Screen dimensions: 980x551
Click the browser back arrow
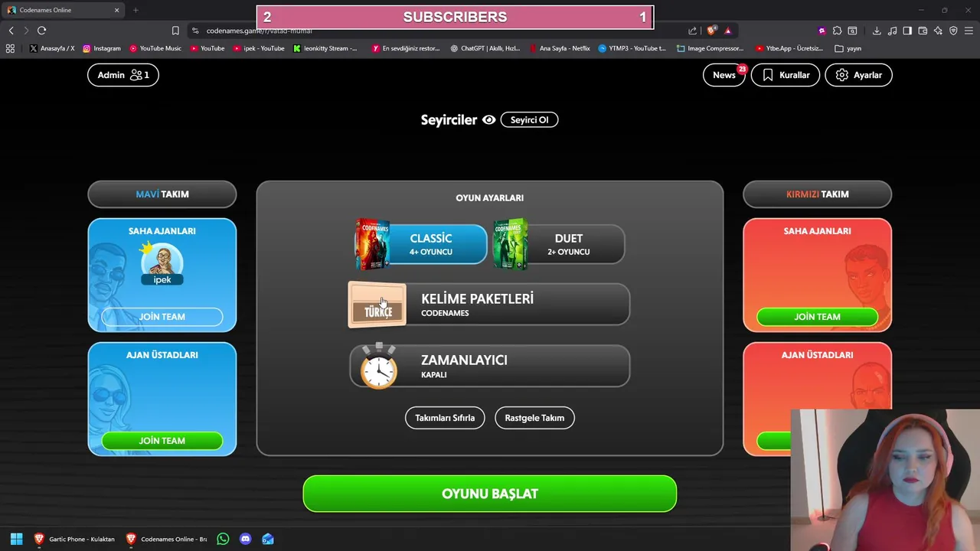(x=11, y=31)
